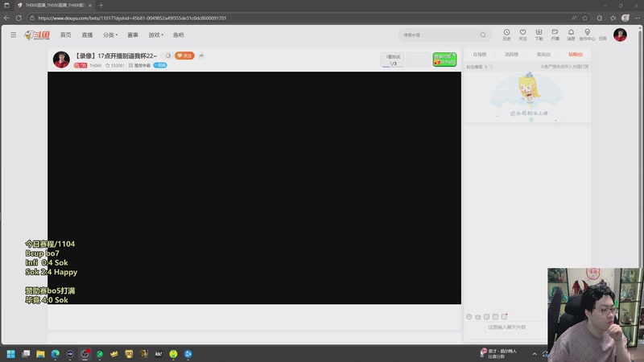Switch to the 在线榜 tab
Image resolution: width=644 pixels, height=362 pixels.
pos(479,54)
